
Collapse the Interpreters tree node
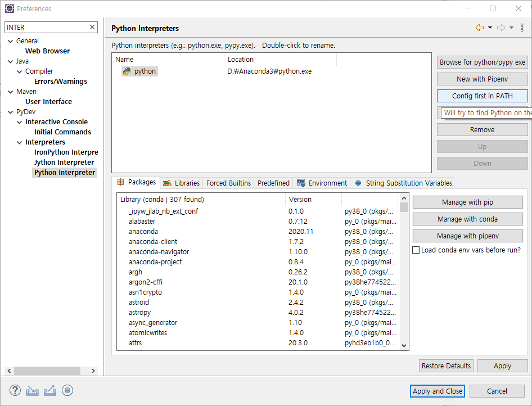(x=19, y=142)
